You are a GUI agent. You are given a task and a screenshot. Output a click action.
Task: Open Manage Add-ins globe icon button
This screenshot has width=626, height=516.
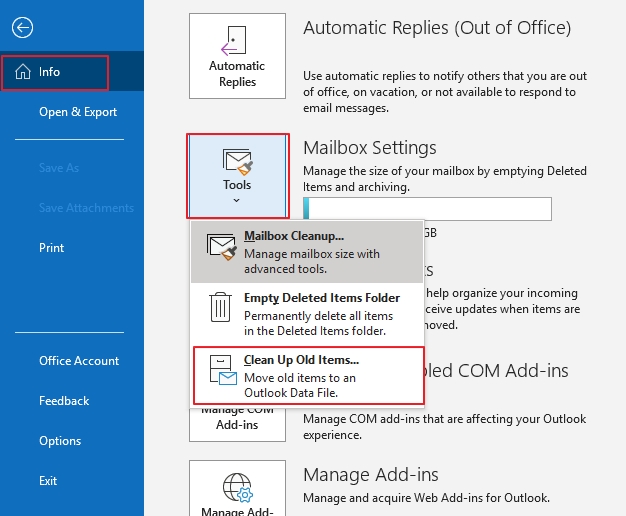click(x=237, y=490)
